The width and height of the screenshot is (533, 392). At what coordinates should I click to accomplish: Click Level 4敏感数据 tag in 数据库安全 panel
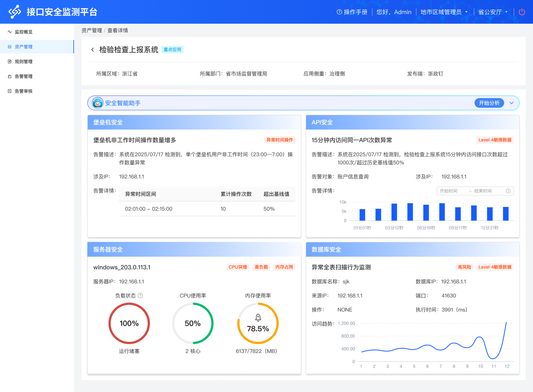pyautogui.click(x=495, y=267)
